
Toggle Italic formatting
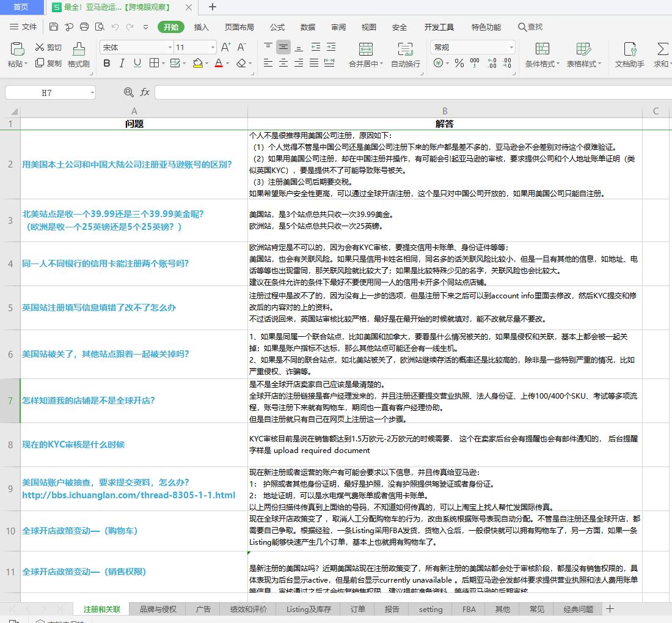(122, 63)
